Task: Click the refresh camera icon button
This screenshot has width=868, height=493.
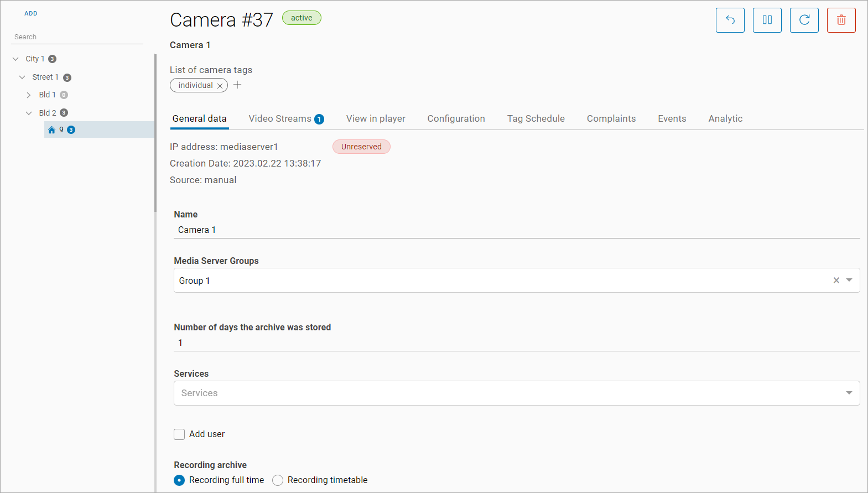Action: coord(804,20)
